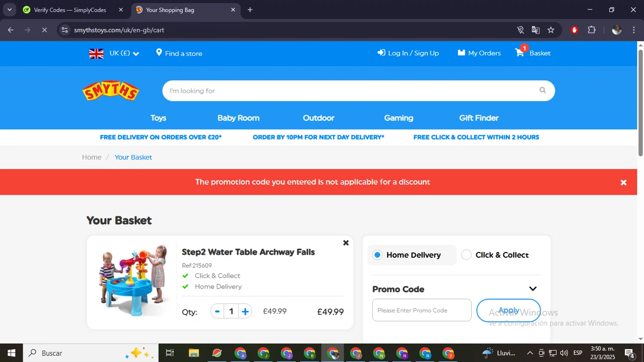Open the UK (£) country dropdown
The image size is (644, 362).
pyautogui.click(x=114, y=53)
